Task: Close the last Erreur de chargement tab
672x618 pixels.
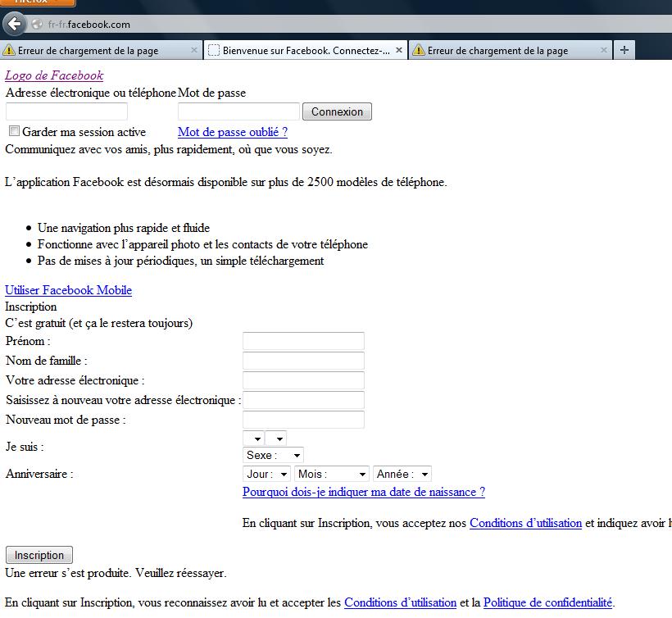Action: tap(603, 50)
